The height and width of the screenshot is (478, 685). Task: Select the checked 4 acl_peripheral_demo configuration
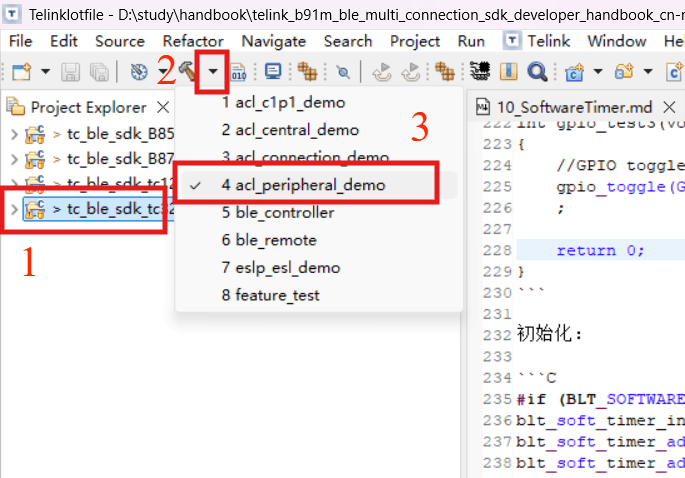318,185
